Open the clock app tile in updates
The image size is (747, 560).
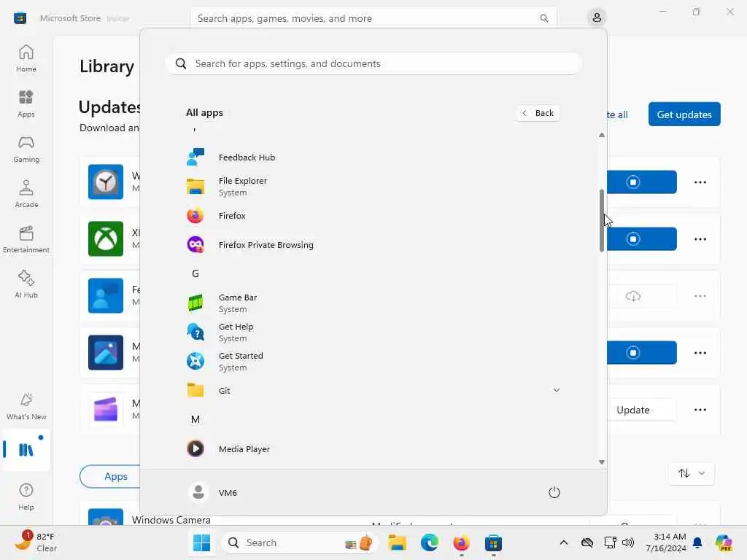tap(106, 182)
